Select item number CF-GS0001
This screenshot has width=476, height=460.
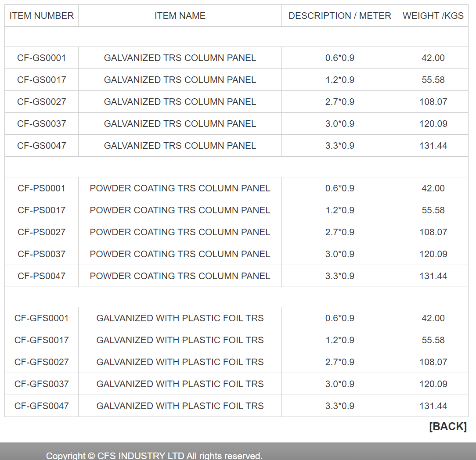click(x=42, y=58)
